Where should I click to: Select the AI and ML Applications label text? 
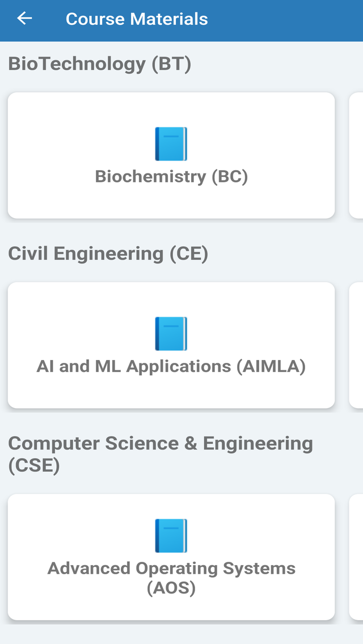pyautogui.click(x=172, y=366)
